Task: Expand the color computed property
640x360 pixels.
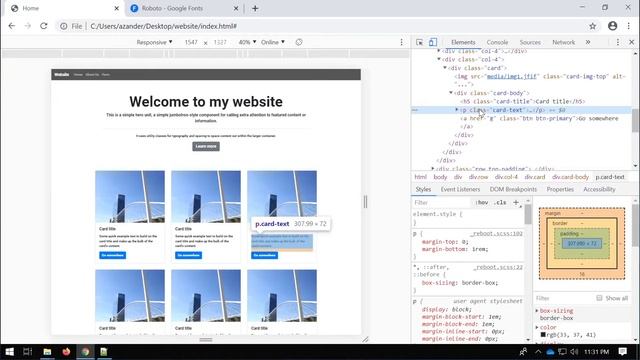Action: (537, 327)
